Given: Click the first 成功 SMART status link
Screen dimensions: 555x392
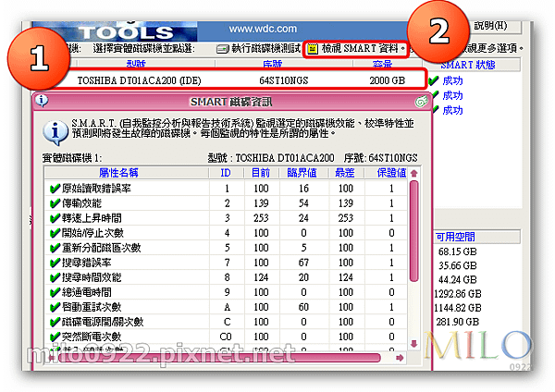Looking at the screenshot, I should [452, 81].
